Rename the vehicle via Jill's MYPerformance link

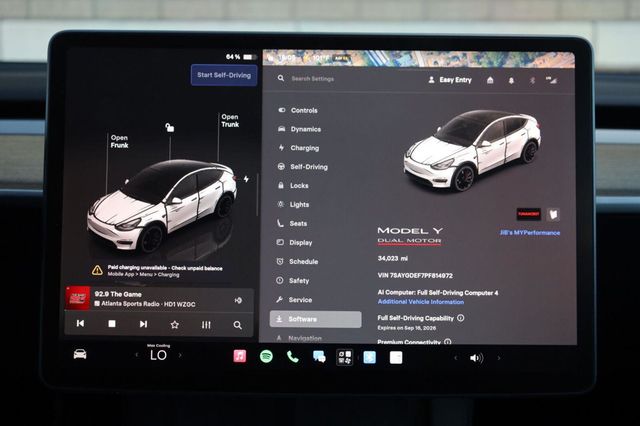[x=530, y=233]
